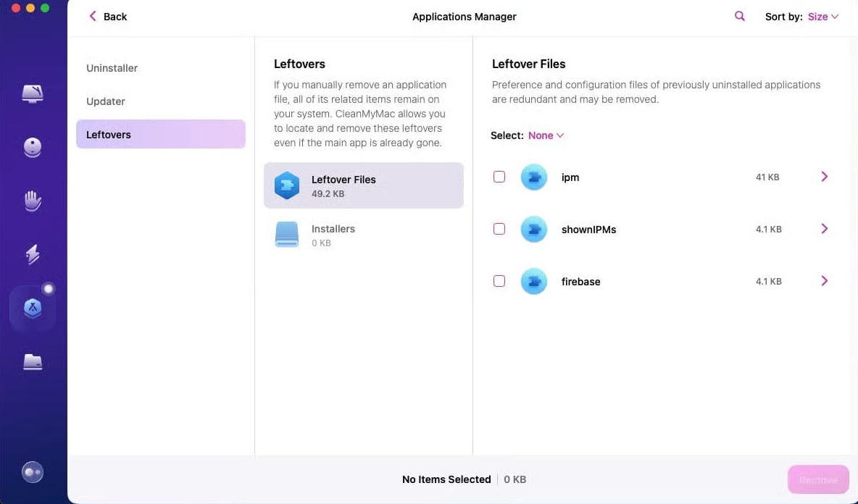Viewport: 858px width, 504px height.
Task: Click the 0 KB size under Installers
Action: (321, 243)
